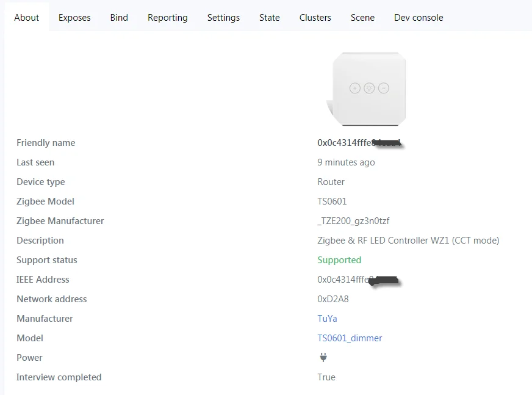Open the Dev console tab
This screenshot has height=395, width=532.
click(419, 18)
